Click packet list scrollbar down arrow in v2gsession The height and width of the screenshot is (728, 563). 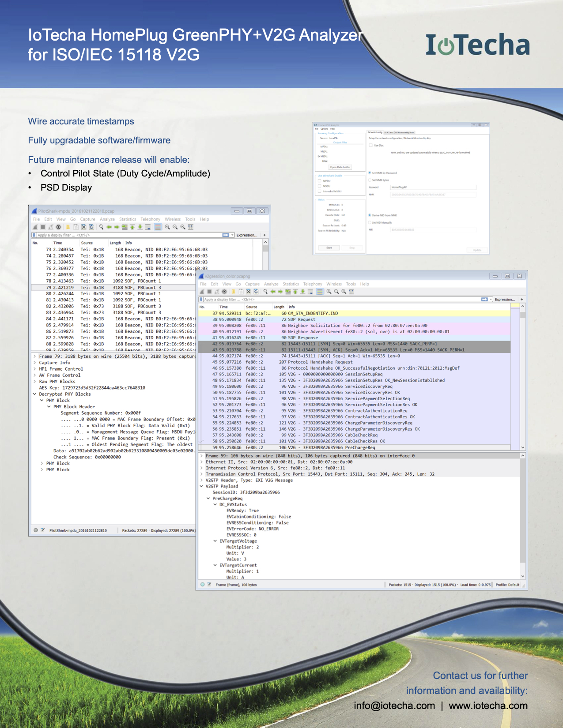tap(523, 447)
